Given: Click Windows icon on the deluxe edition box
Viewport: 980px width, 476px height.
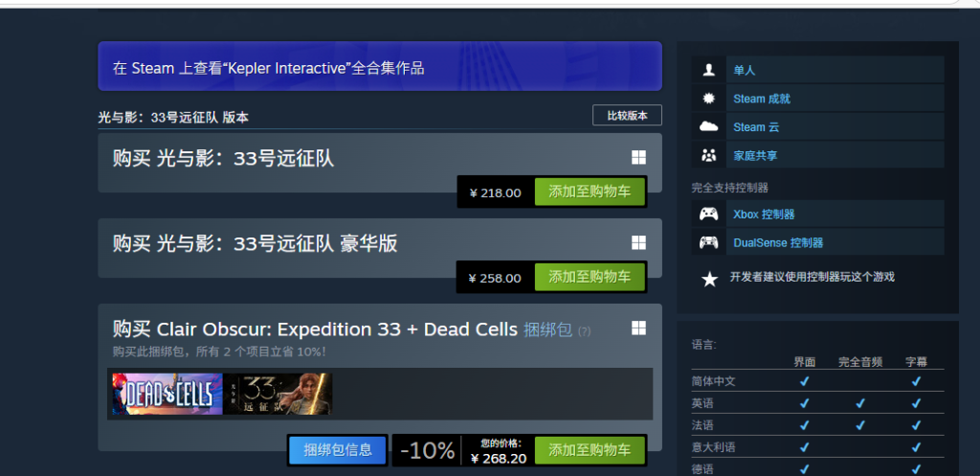Looking at the screenshot, I should point(638,242).
